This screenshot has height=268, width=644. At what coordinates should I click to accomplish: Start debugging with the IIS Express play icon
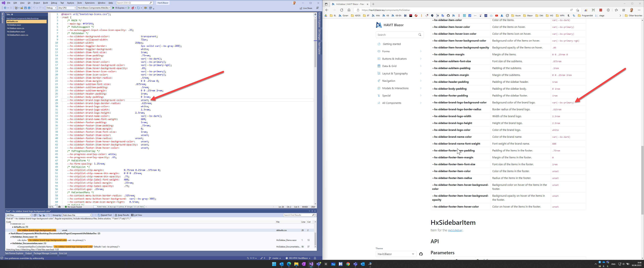point(113,8)
